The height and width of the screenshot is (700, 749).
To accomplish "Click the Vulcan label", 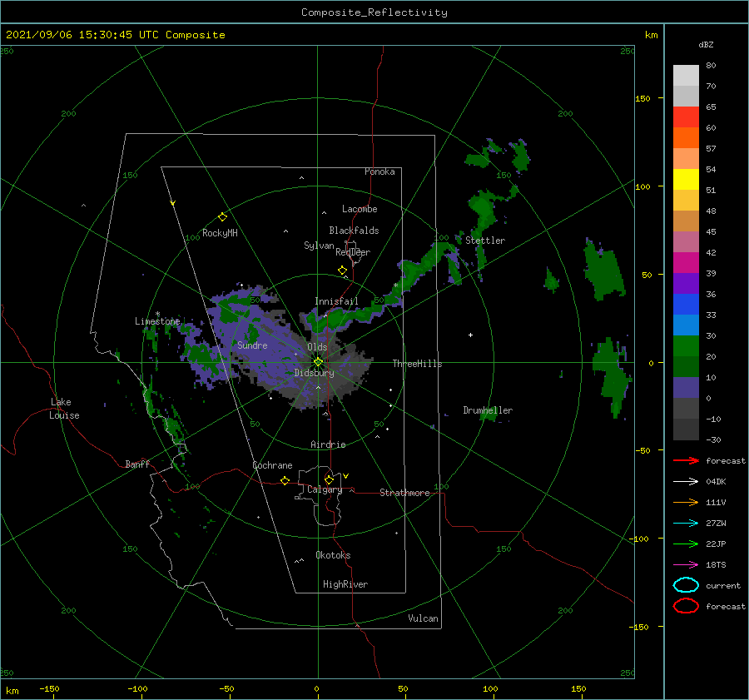I will (423, 618).
